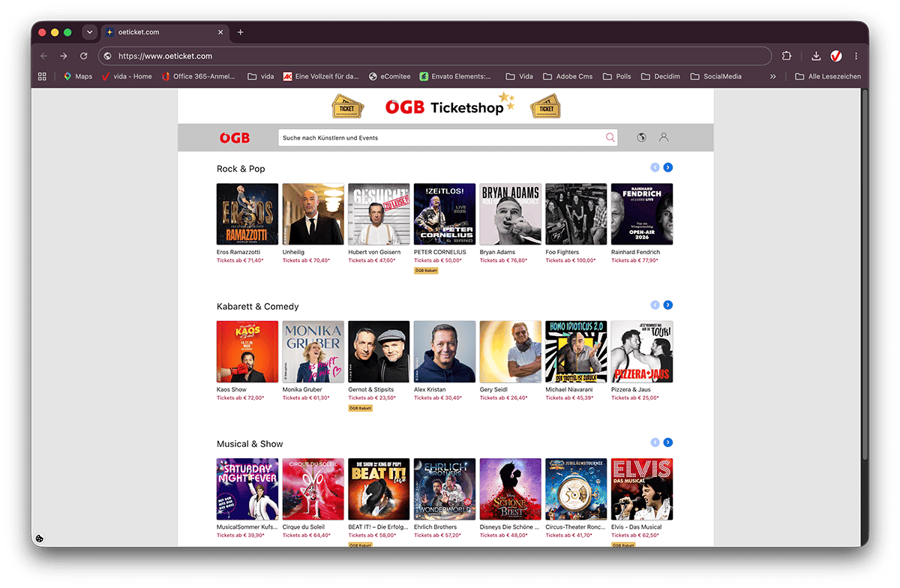Reload the page with refresh icon
900x588 pixels.
(x=84, y=56)
